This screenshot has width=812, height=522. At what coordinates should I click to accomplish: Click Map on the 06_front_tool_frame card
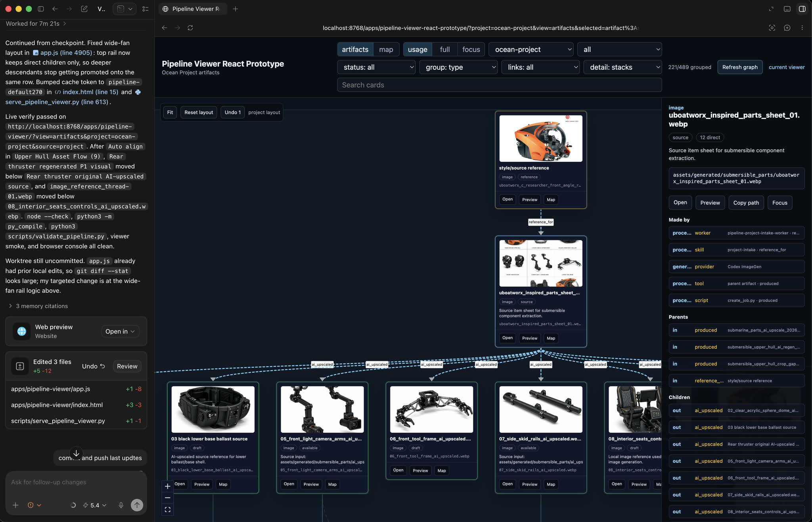[442, 470]
